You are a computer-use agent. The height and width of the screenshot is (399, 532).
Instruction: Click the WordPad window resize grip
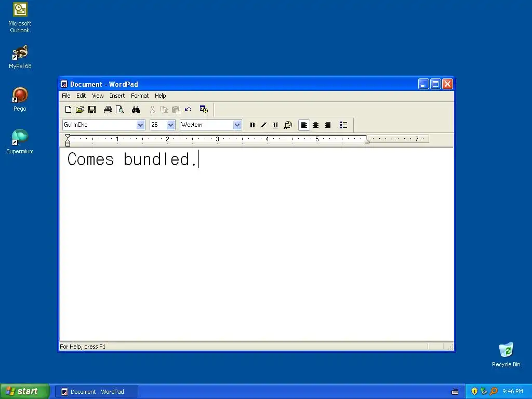pyautogui.click(x=450, y=347)
